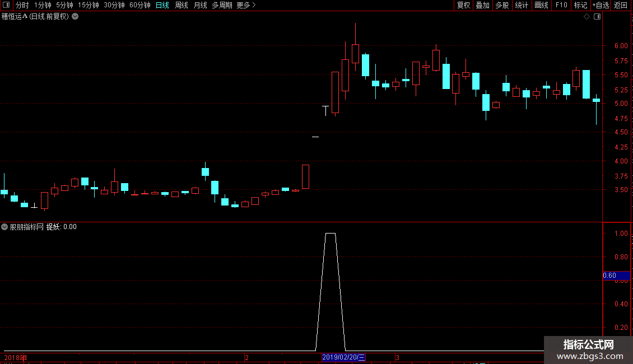Image resolution: width=633 pixels, height=364 pixels.
Task: Click the 2019/02/20/三 date marker
Action: (x=343, y=357)
